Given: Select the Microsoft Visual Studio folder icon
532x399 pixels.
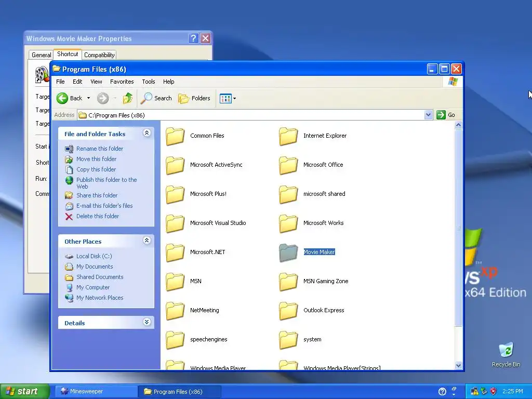Looking at the screenshot, I should 175,223.
